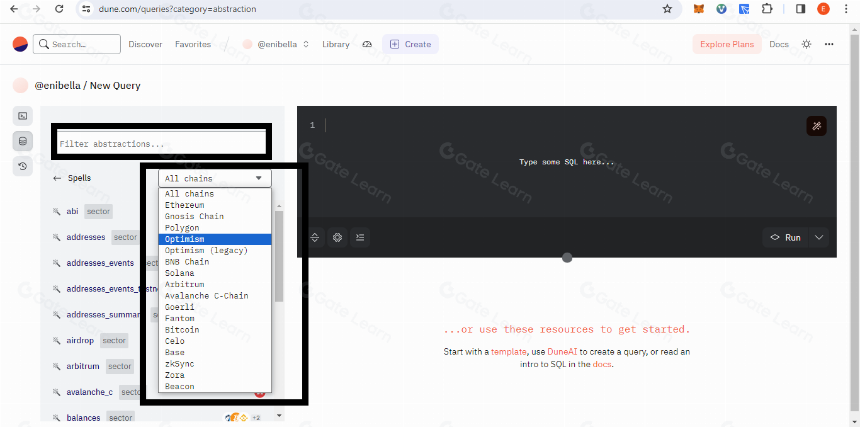
Task: Go back with the arrow beside Spells
Action: tap(57, 178)
